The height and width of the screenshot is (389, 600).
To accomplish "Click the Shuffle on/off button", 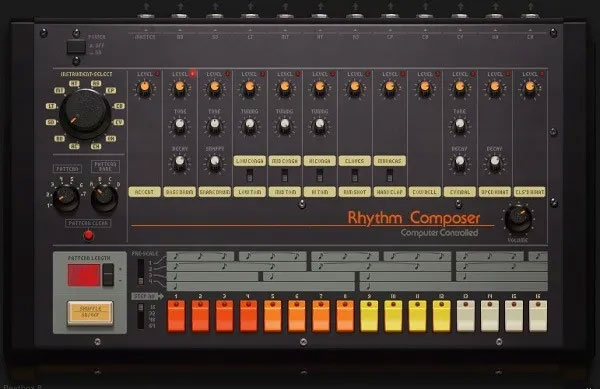I will coord(90,313).
